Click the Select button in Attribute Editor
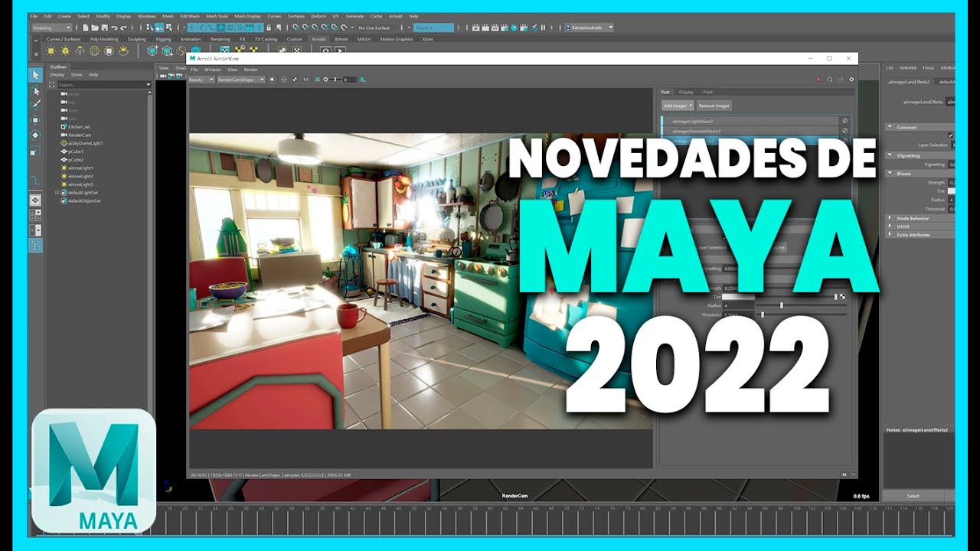 point(913,496)
